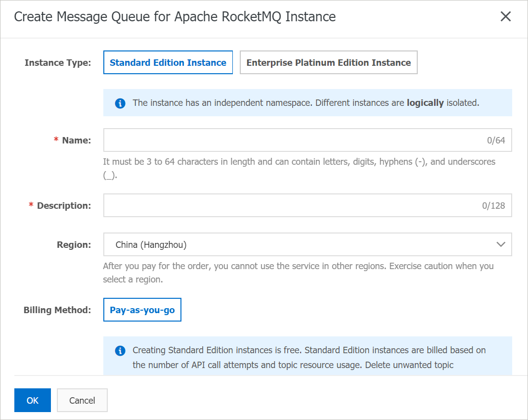This screenshot has width=528, height=420.
Task: Click the info icon beside namespace notice
Action: 120,103
